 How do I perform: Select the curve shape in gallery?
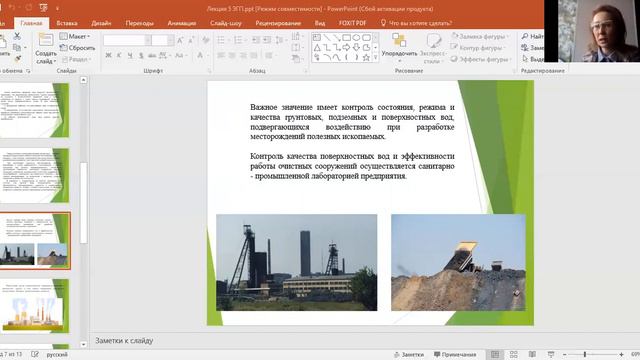[x=337, y=58]
